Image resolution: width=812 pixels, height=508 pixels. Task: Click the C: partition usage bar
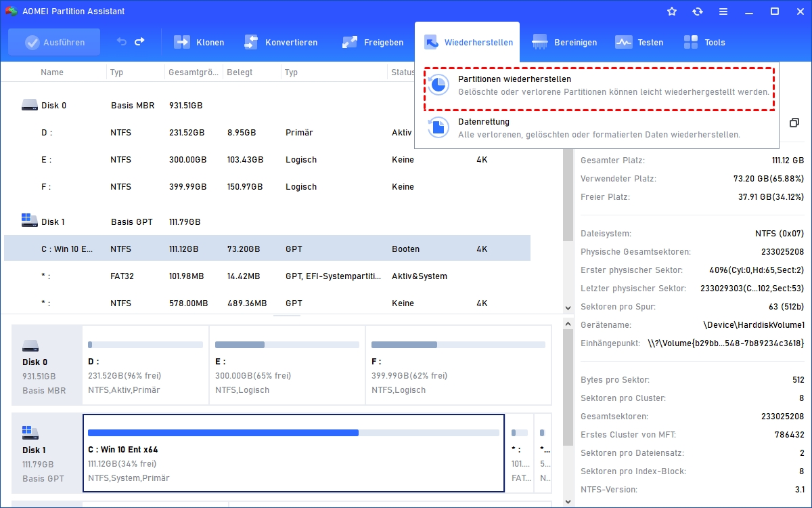(294, 432)
